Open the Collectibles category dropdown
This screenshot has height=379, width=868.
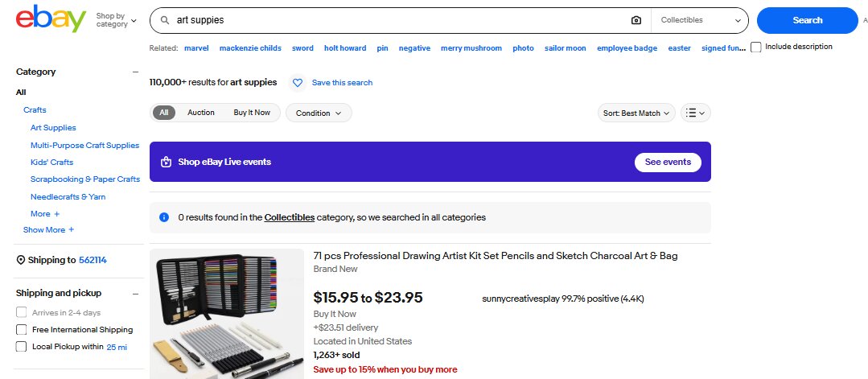tap(700, 20)
